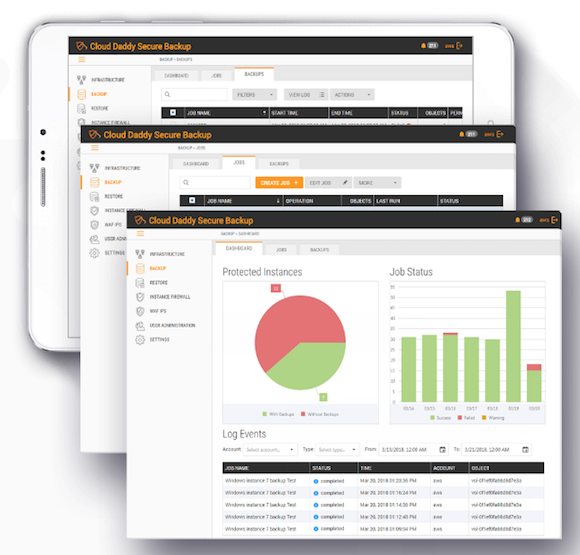Expand the MORE dropdown in Jobs window
Screen dimensions: 580x555
click(x=377, y=183)
